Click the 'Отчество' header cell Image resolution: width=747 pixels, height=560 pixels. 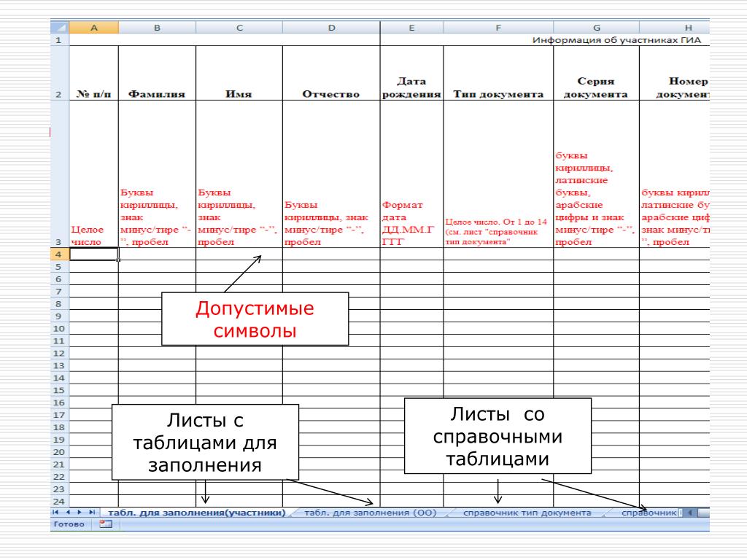[332, 73]
